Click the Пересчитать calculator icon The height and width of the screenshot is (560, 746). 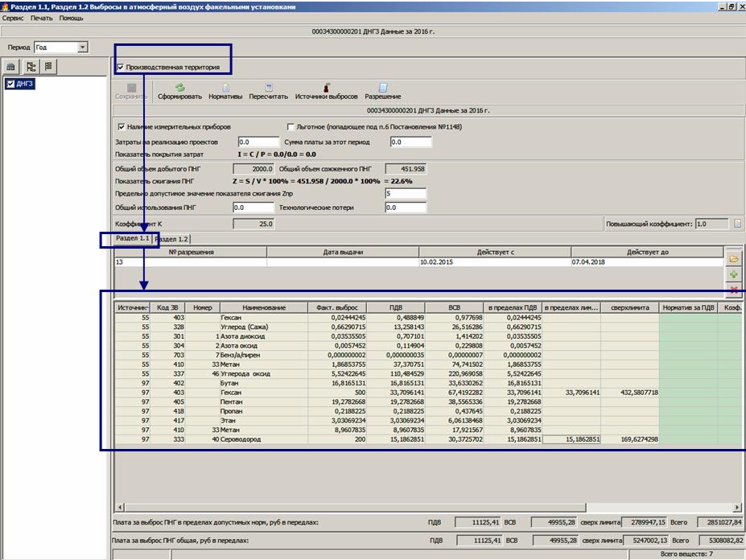click(268, 87)
